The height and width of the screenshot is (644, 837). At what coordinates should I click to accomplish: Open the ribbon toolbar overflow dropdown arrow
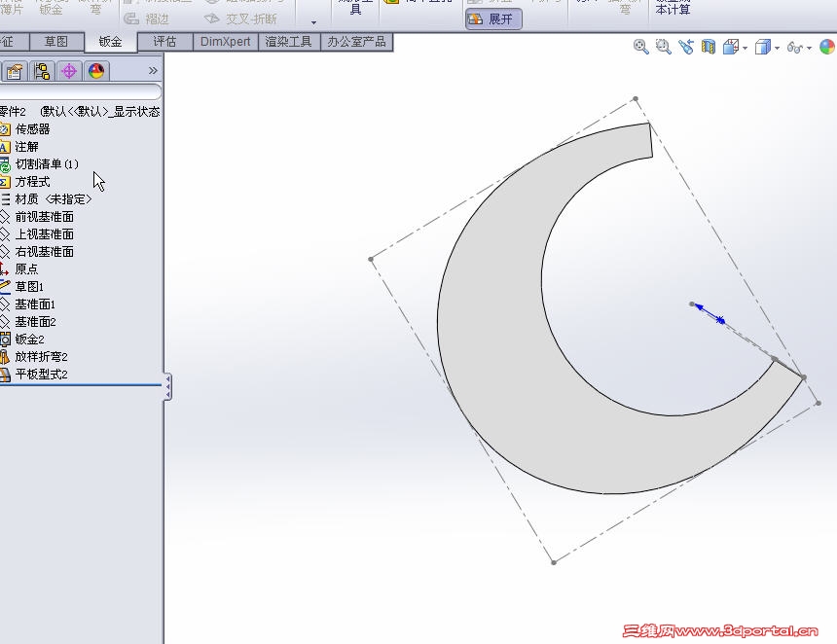point(313,22)
